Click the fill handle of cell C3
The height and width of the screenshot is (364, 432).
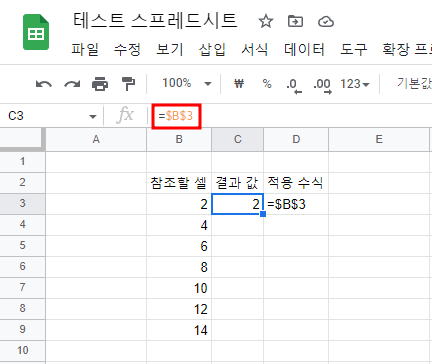(x=263, y=214)
